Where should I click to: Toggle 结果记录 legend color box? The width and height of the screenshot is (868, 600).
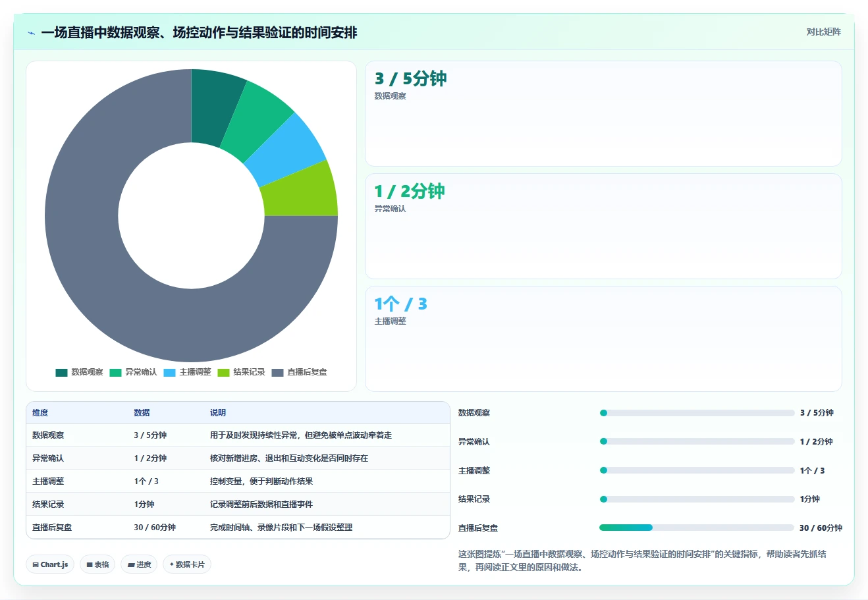coord(223,372)
